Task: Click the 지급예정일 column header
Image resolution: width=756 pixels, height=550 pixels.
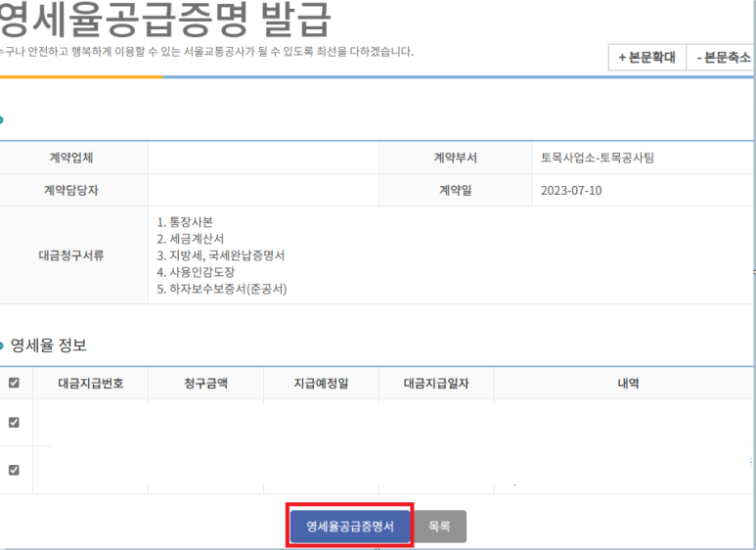Action: (321, 384)
